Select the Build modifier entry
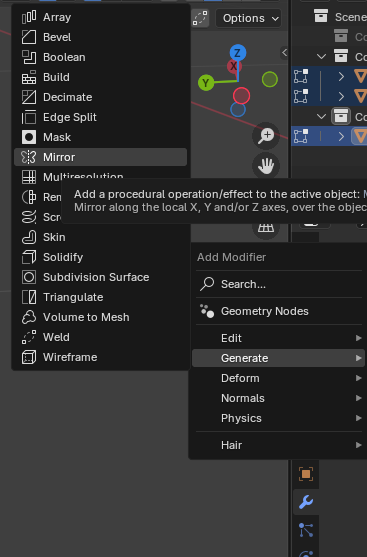 (100, 77)
